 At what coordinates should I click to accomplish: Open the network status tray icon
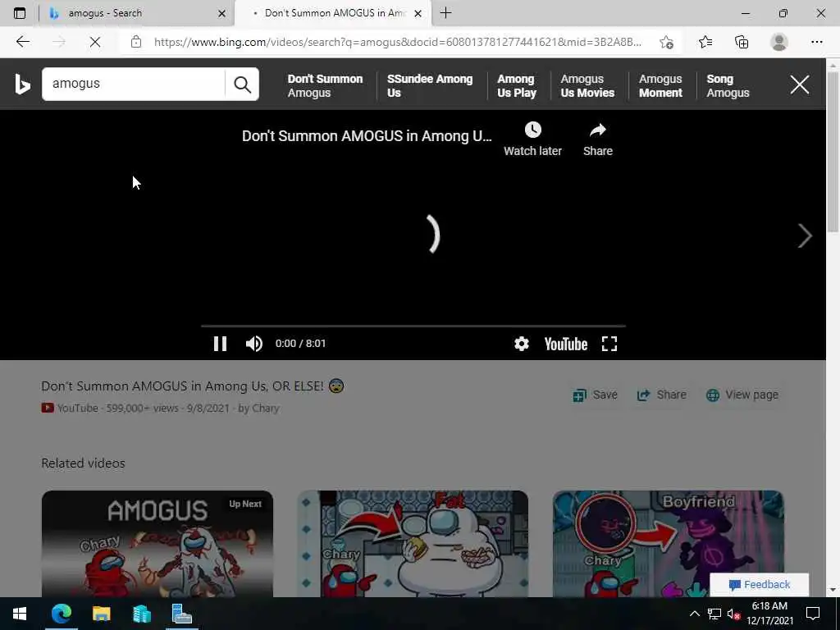[714, 614]
